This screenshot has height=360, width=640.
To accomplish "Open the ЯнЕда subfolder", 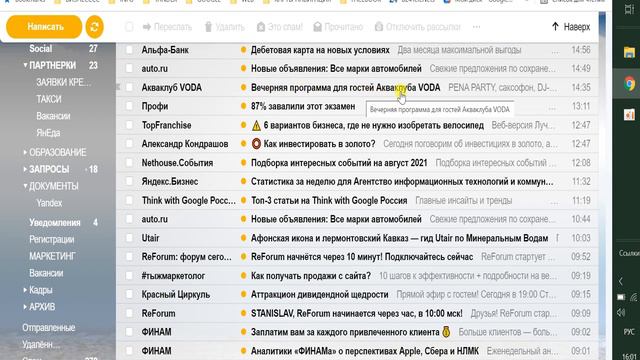I will pos(48,133).
